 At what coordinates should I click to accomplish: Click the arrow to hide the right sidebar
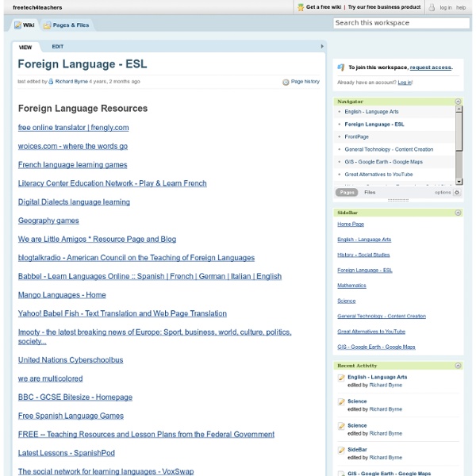[322, 47]
